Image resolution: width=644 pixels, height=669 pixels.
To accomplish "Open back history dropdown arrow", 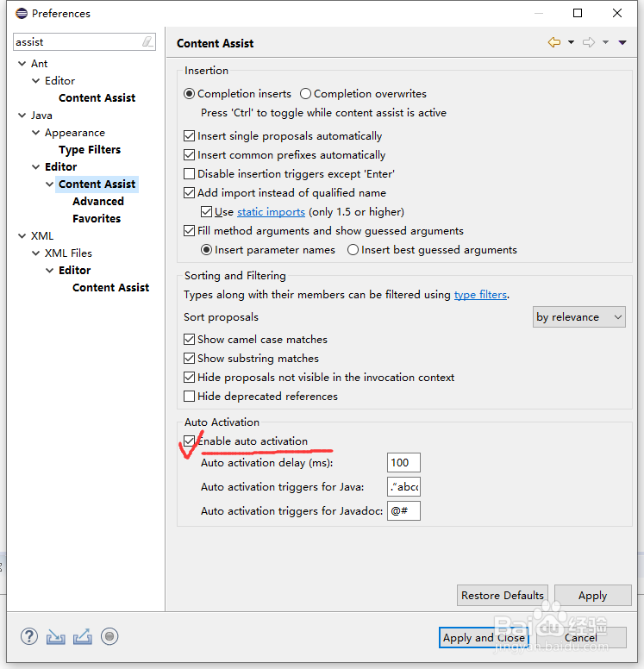I will [570, 42].
